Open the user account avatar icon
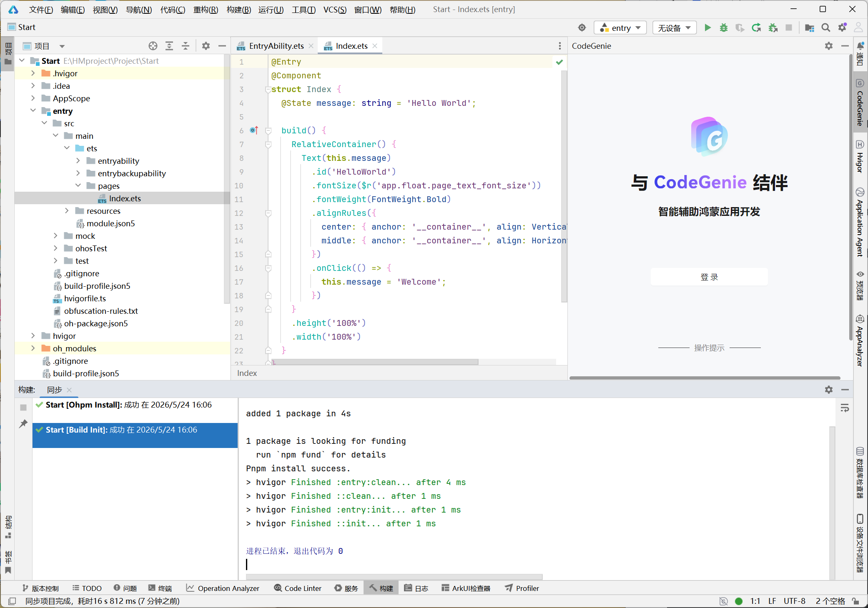 (858, 28)
